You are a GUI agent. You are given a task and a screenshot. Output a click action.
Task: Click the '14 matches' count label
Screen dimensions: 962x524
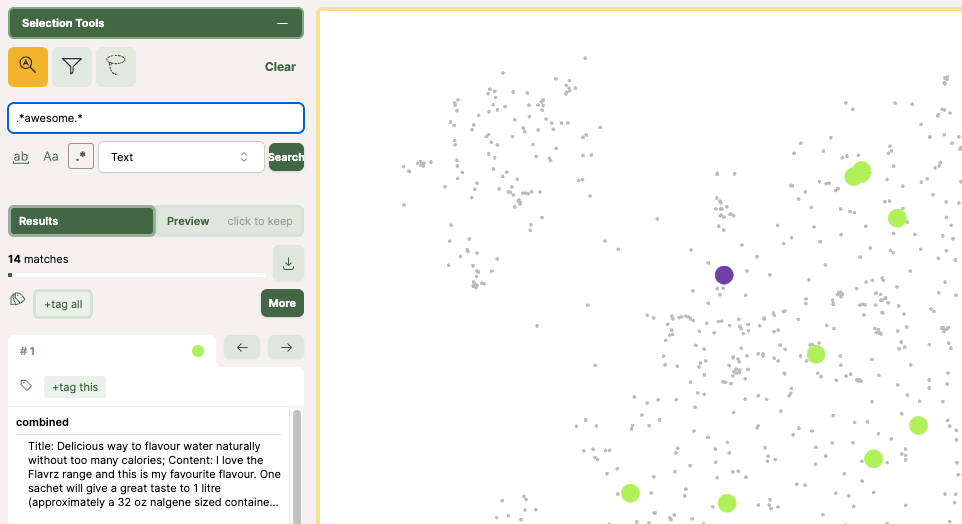coord(38,259)
